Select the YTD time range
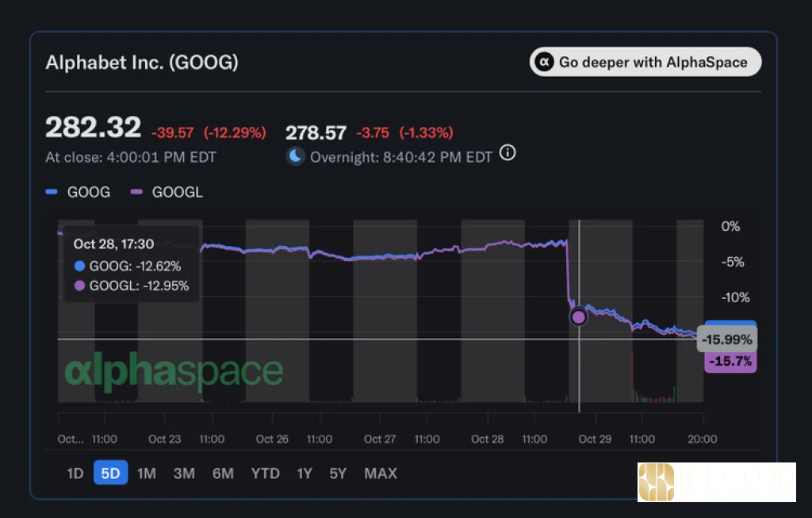 265,474
